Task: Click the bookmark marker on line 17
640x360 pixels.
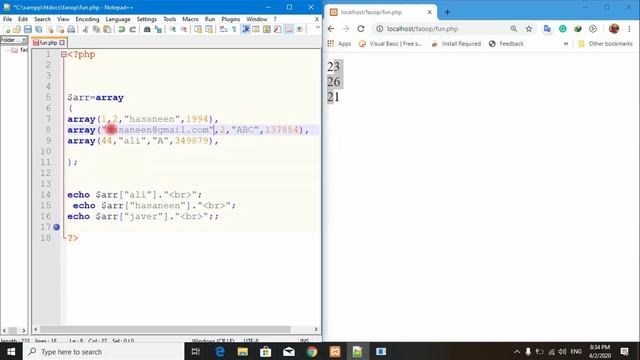Action: pos(57,227)
